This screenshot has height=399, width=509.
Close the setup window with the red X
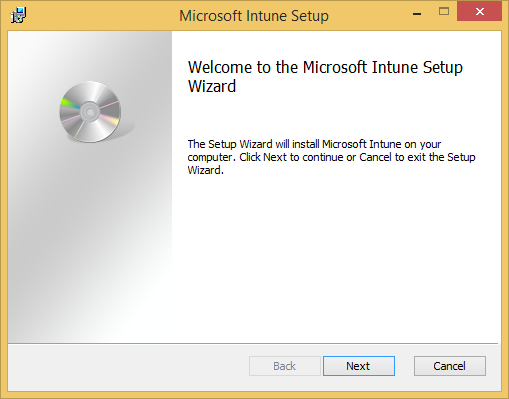(x=479, y=11)
